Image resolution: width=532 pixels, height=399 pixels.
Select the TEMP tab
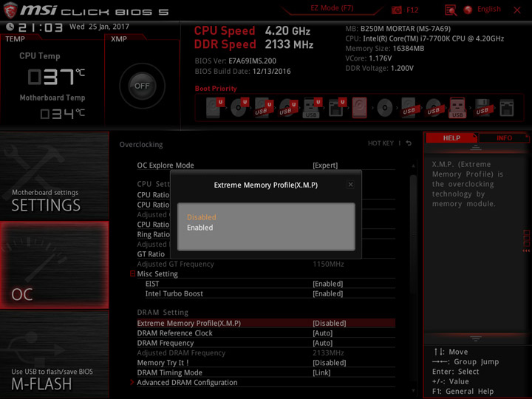15,39
